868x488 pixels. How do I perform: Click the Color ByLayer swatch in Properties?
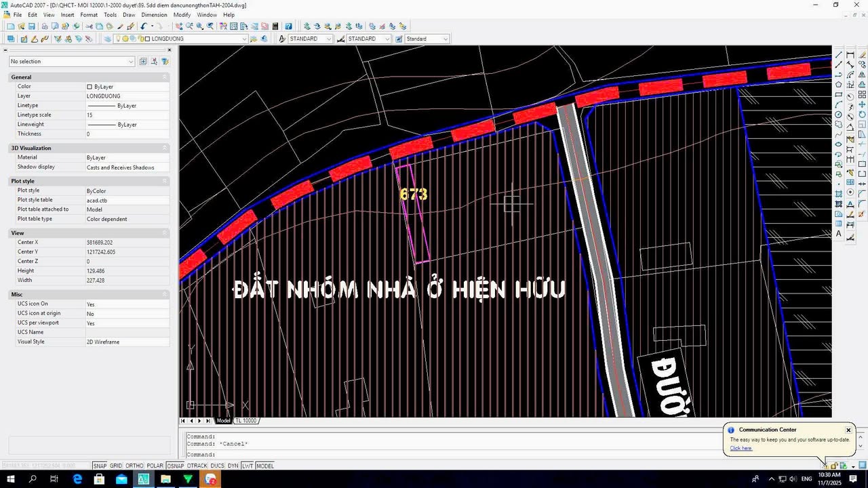89,86
